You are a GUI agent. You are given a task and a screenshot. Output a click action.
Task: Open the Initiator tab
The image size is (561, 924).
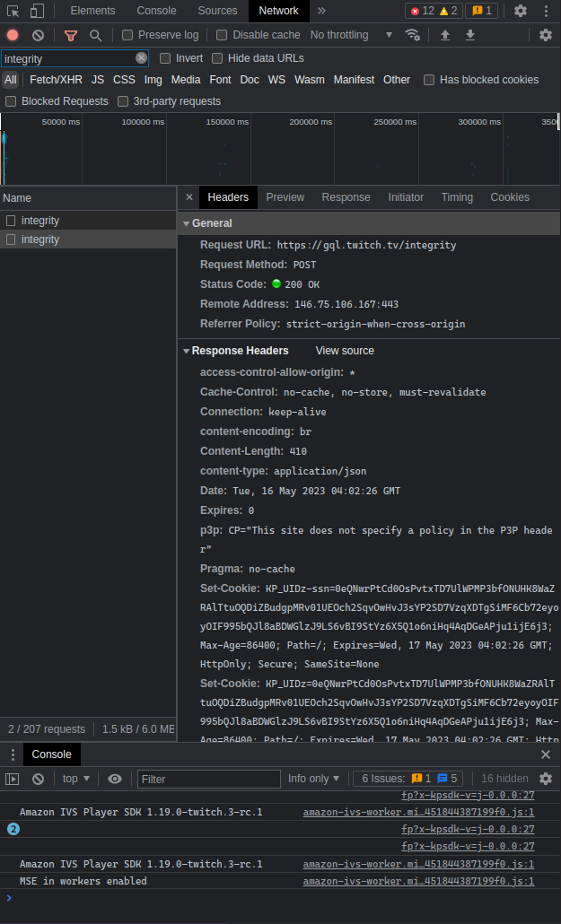406,197
